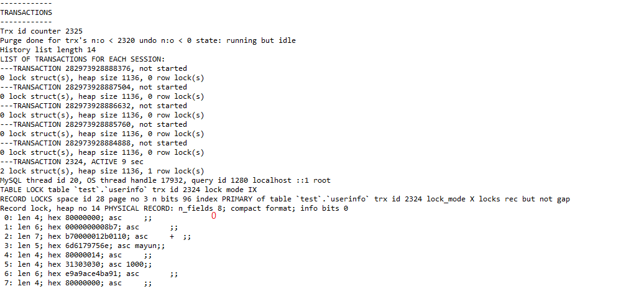Click the 'Purge done for trx's' line

tap(148, 40)
